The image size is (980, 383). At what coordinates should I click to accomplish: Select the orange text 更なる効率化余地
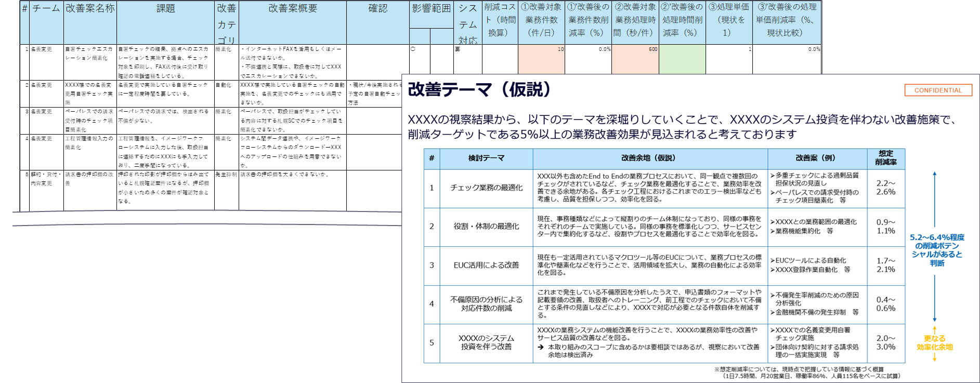coord(934,343)
